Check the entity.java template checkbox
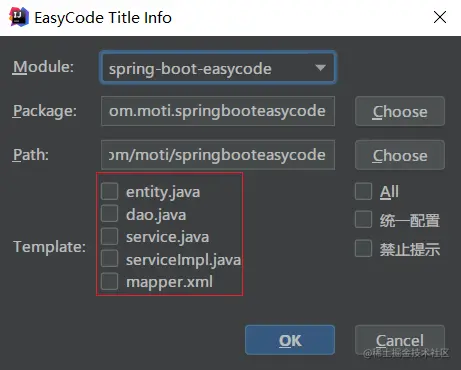This screenshot has width=461, height=370. 110,191
